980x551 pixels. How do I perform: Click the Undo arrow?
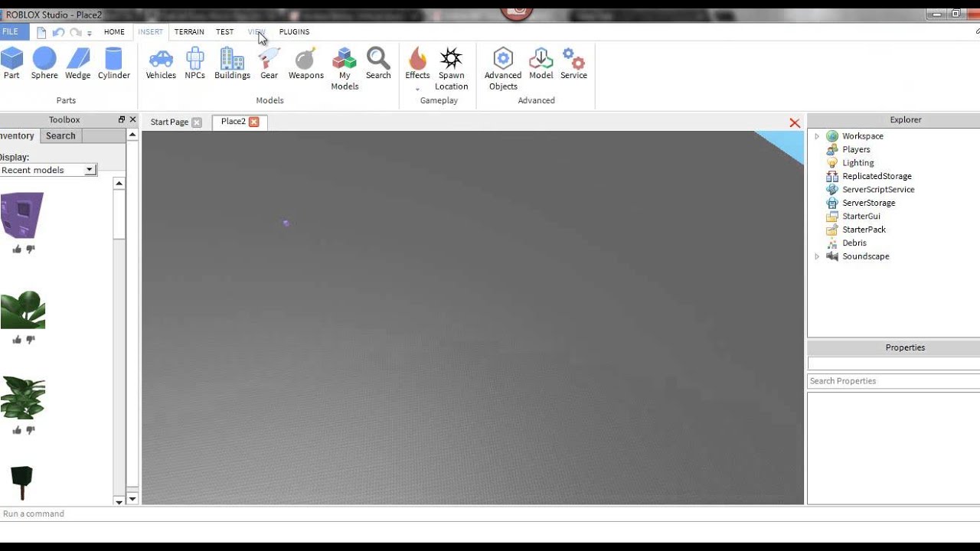tap(58, 32)
